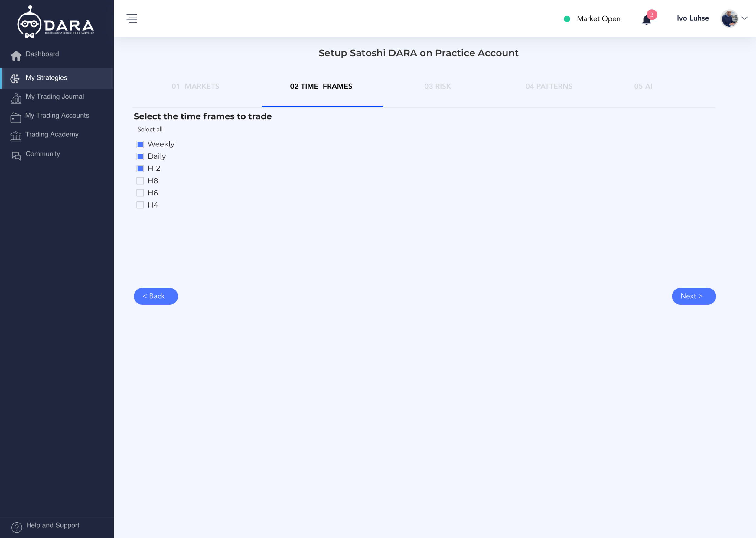
Task: Click the Dashboard home icon
Action: pos(16,56)
